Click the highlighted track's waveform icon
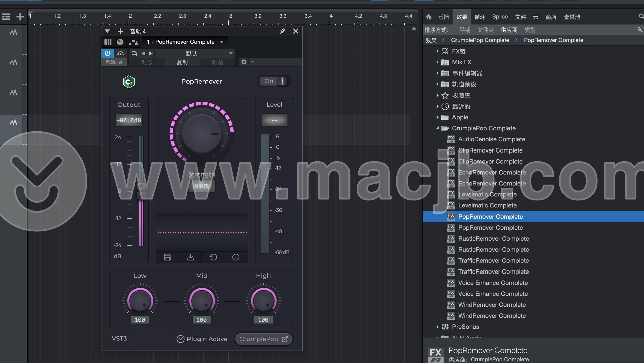 tap(13, 122)
